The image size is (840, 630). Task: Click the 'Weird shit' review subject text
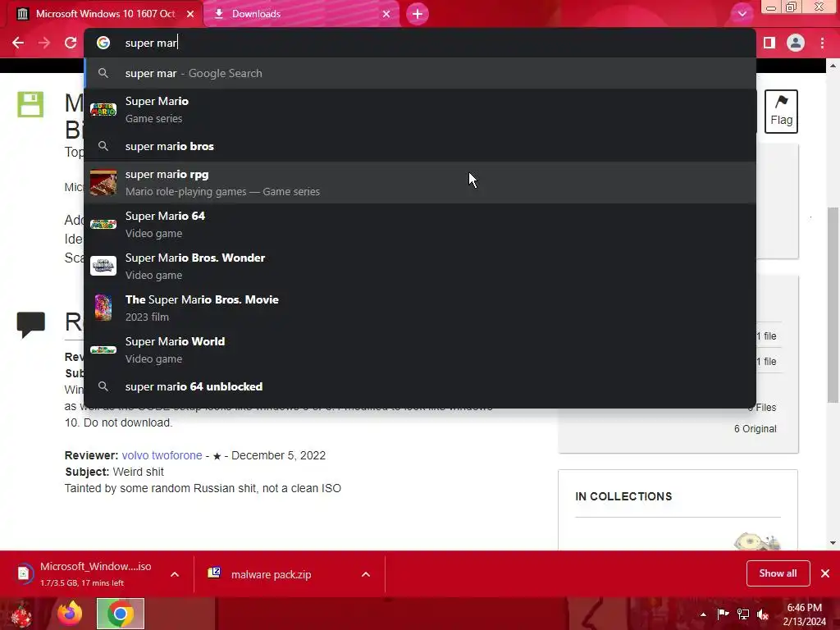[x=138, y=472]
